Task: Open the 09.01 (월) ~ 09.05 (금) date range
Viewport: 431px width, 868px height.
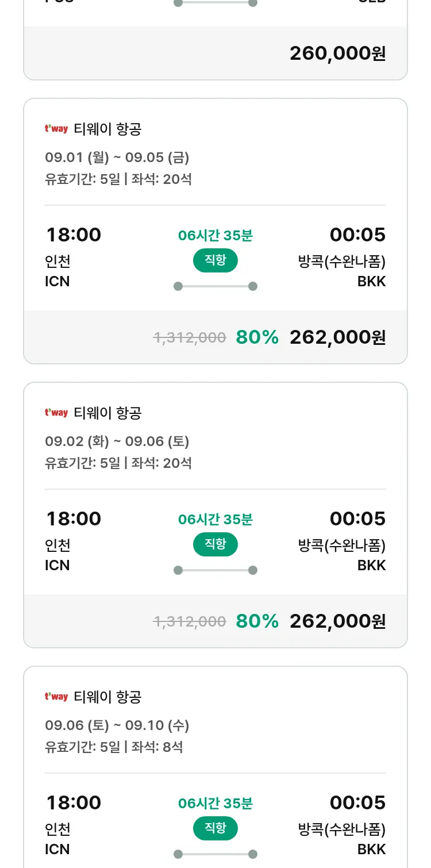Action: [117, 157]
